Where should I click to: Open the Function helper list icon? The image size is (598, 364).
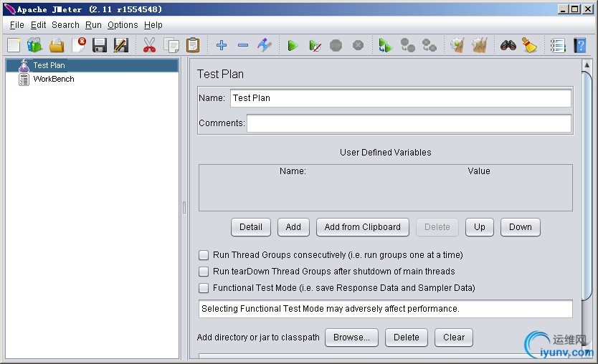tap(558, 46)
